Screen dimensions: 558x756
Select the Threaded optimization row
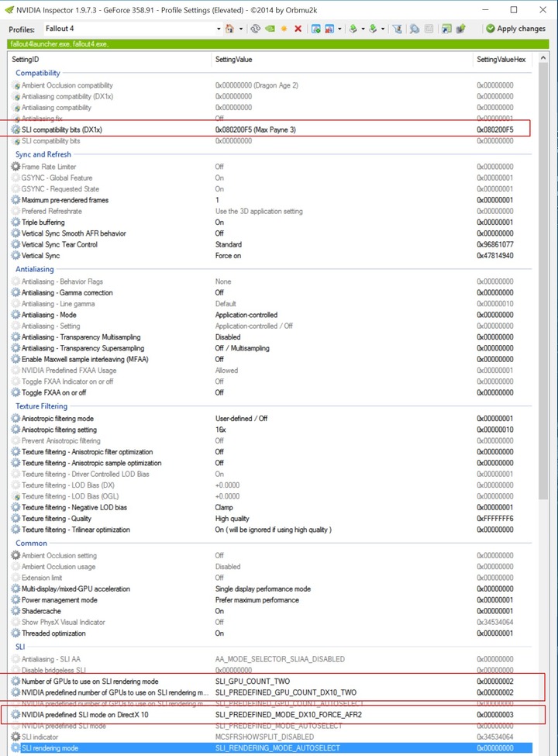(x=272, y=633)
